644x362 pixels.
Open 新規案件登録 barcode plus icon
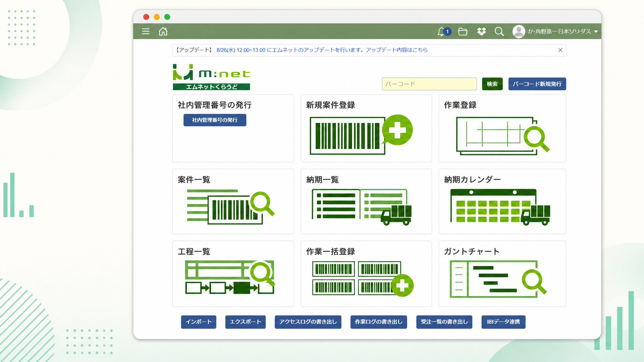click(361, 135)
